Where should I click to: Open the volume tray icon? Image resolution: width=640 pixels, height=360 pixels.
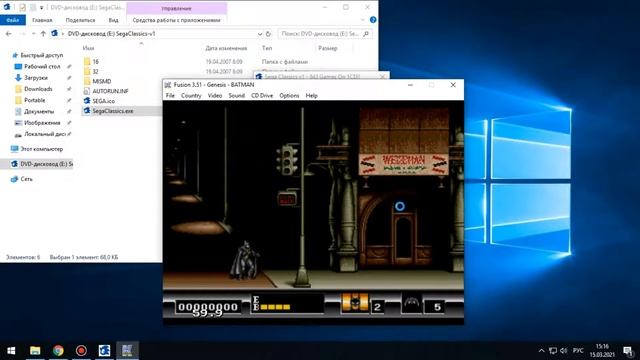tap(564, 351)
